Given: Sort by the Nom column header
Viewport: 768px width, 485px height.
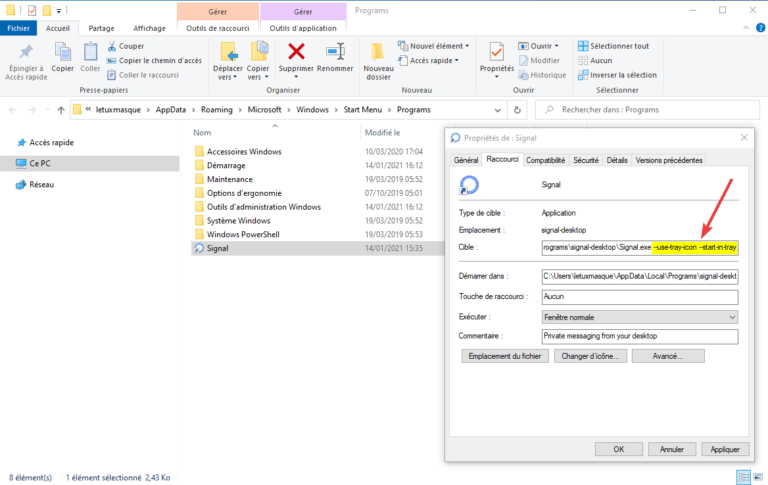Looking at the screenshot, I should coord(202,133).
